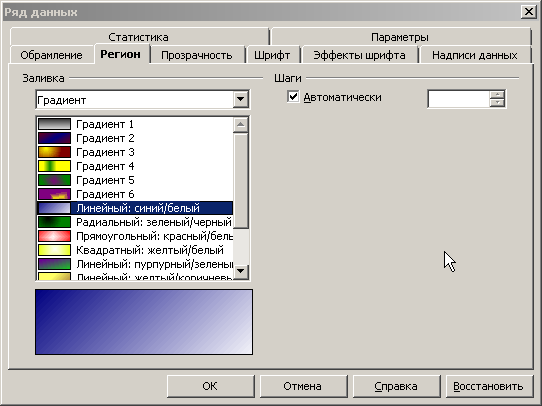Select Градиент 6 purple gradient
542x406 pixels.
point(135,194)
